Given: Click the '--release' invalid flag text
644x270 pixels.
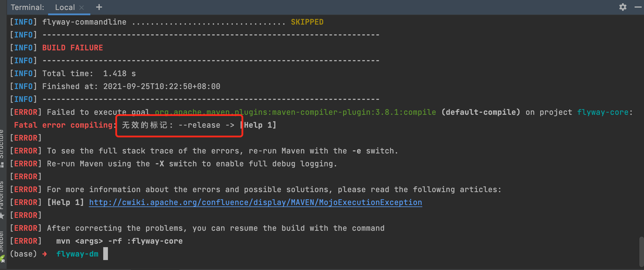Looking at the screenshot, I should coord(199,125).
